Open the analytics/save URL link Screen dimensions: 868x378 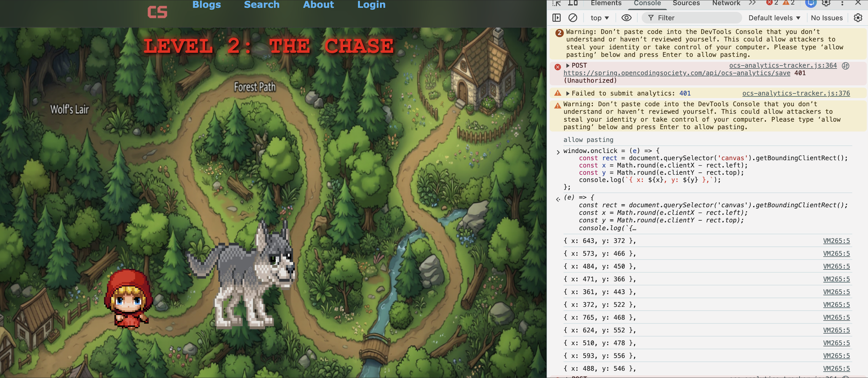click(x=677, y=73)
